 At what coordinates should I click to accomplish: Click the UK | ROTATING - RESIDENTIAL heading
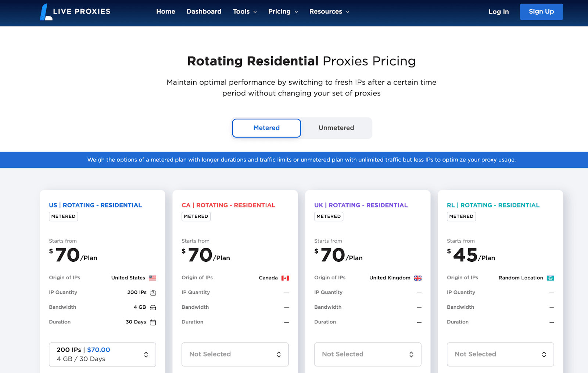[x=361, y=205]
